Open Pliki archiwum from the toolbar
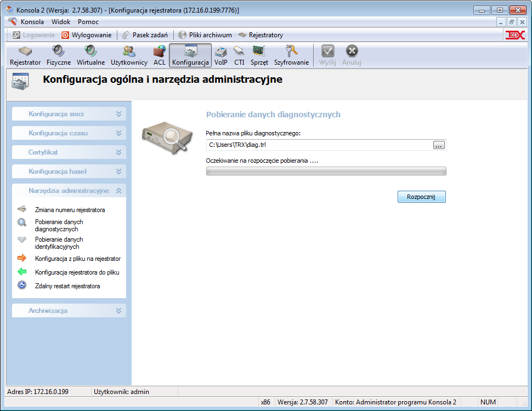This screenshot has height=411, width=532. click(x=205, y=35)
